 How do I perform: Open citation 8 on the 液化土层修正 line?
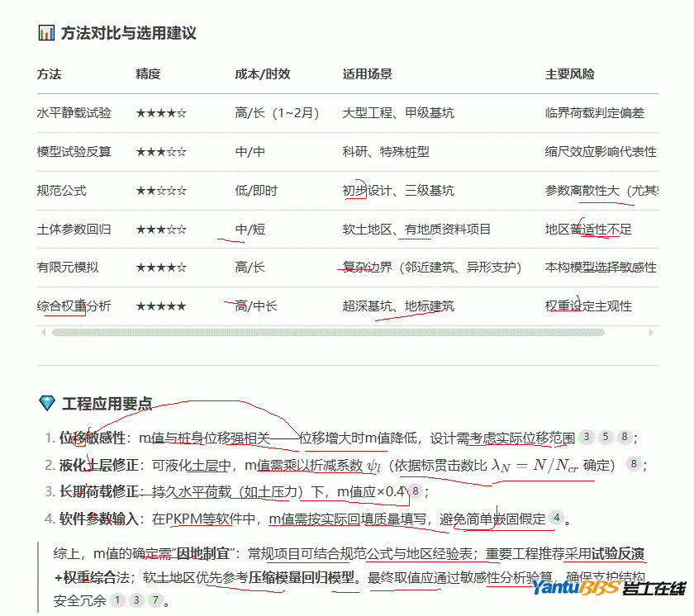[x=635, y=465]
